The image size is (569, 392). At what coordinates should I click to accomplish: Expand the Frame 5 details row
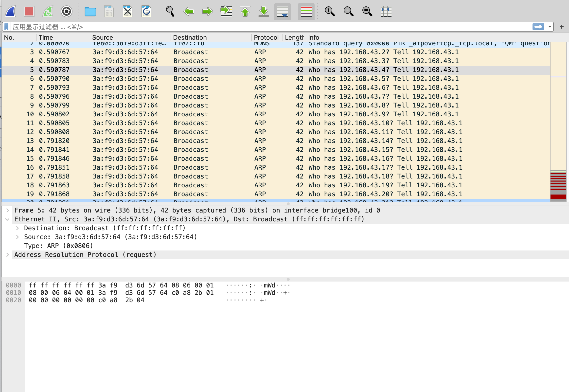point(8,210)
